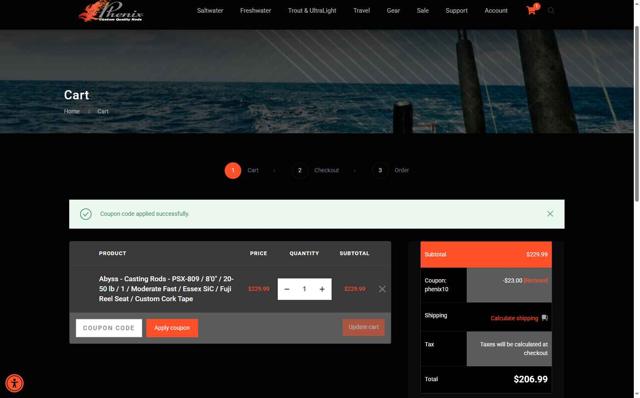Dismiss the coupon applied success notice

coord(550,213)
